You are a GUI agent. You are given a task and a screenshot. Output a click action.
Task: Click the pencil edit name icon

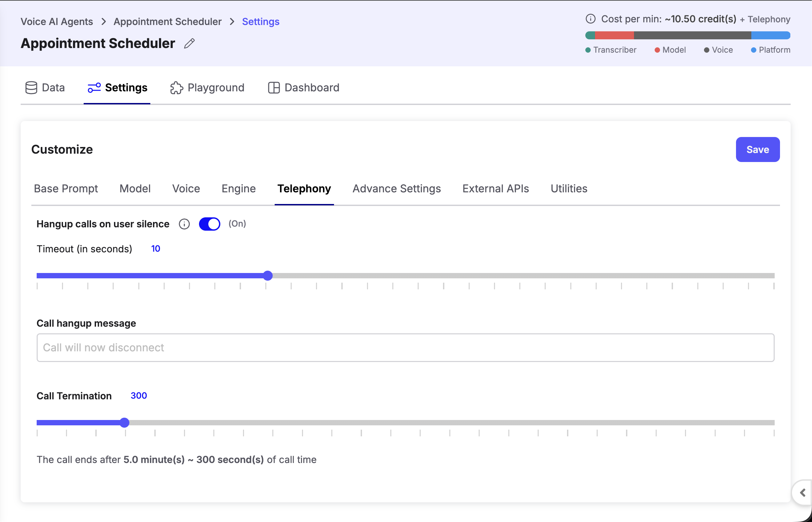point(189,43)
